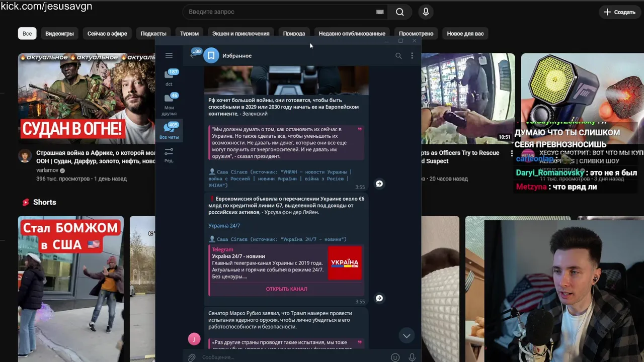The height and width of the screenshot is (362, 644).
Task: Select the Туризм filter chip
Action: tap(189, 33)
